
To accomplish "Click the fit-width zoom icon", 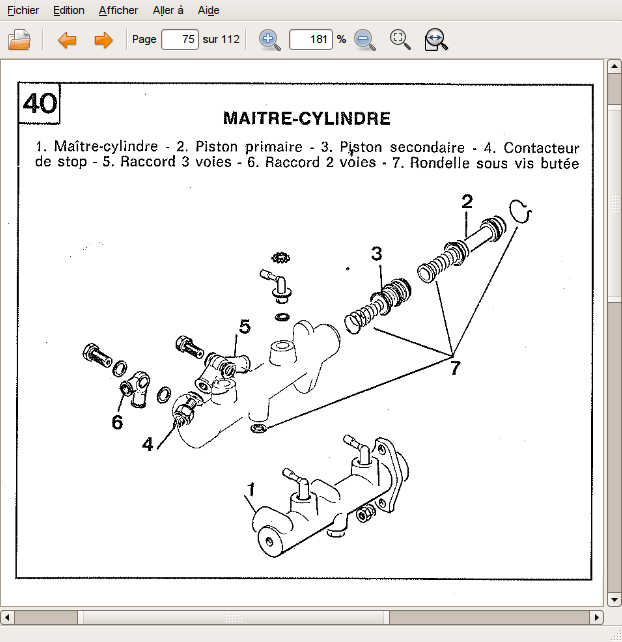I will point(436,40).
